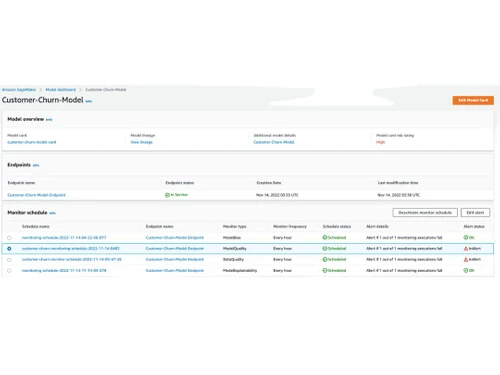
Task: Click the Endpoint status column header
Action: pos(180,183)
